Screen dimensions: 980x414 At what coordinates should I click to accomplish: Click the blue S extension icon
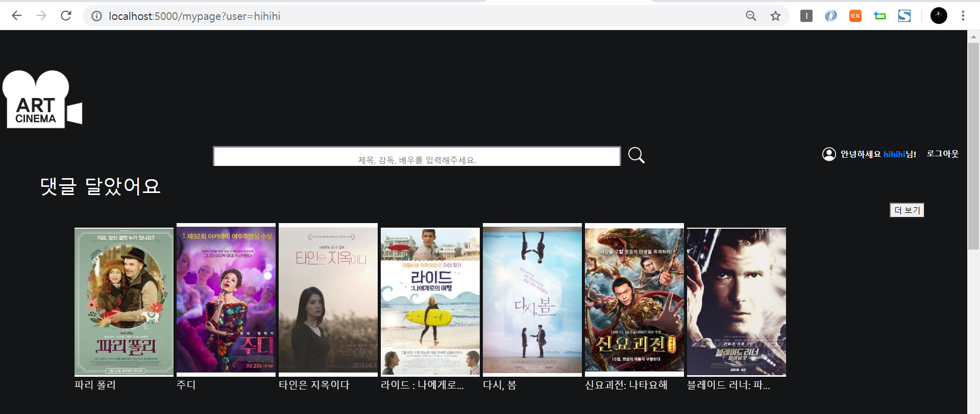click(904, 16)
